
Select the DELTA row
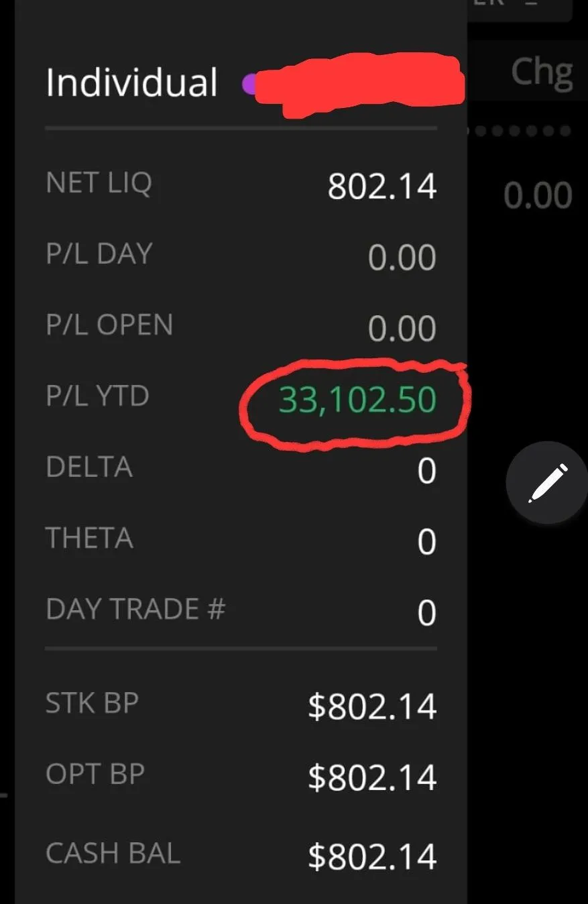241,469
